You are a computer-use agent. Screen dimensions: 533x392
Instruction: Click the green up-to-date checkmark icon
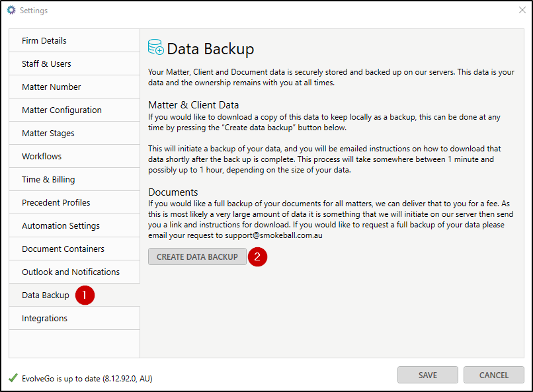pos(13,378)
